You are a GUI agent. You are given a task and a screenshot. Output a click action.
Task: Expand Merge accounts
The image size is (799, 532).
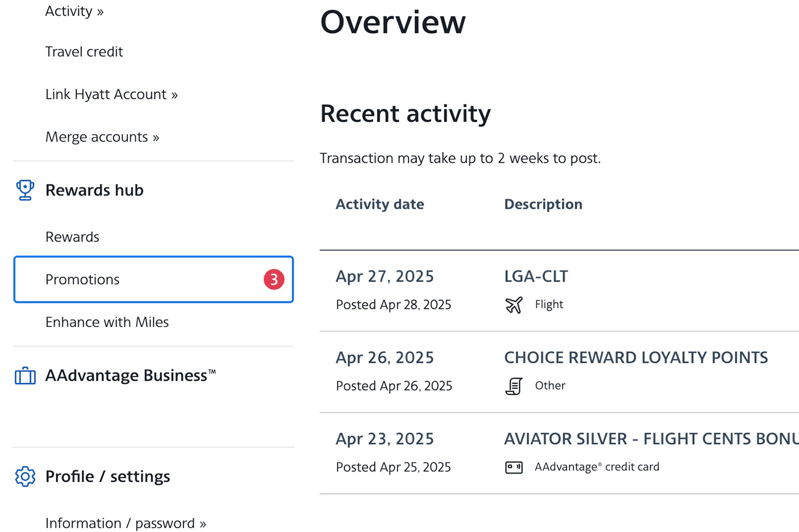pyautogui.click(x=102, y=137)
